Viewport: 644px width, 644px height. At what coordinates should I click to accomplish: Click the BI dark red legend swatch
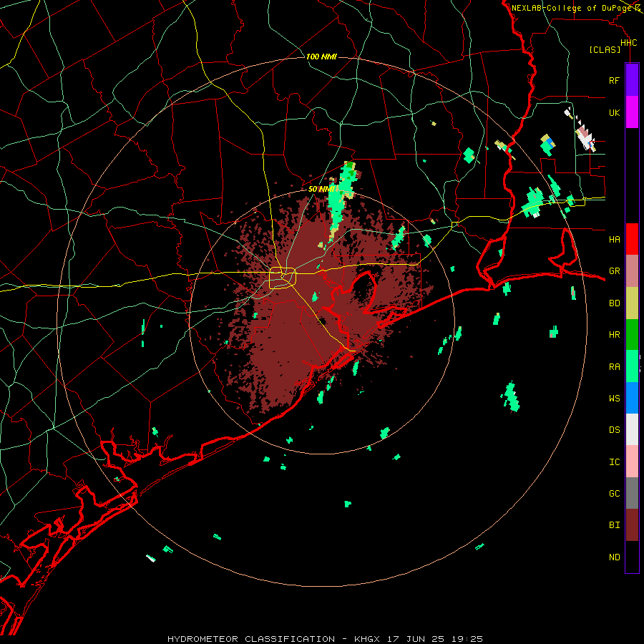(x=632, y=525)
